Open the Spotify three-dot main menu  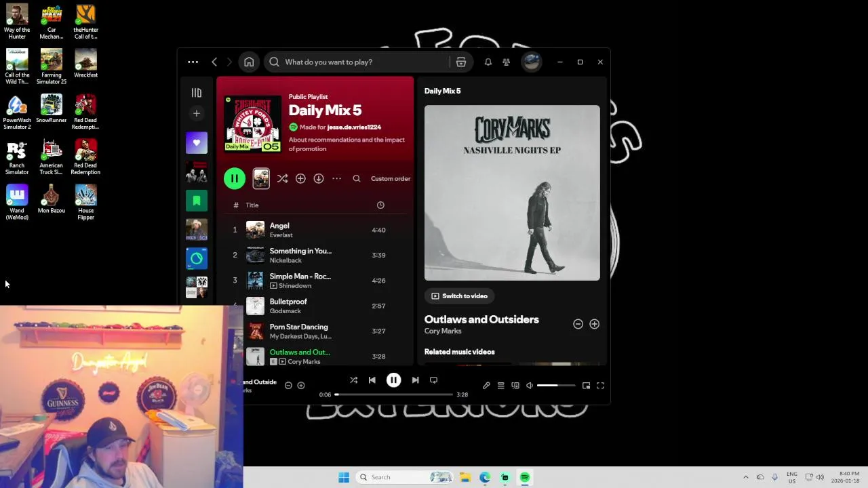coord(193,62)
